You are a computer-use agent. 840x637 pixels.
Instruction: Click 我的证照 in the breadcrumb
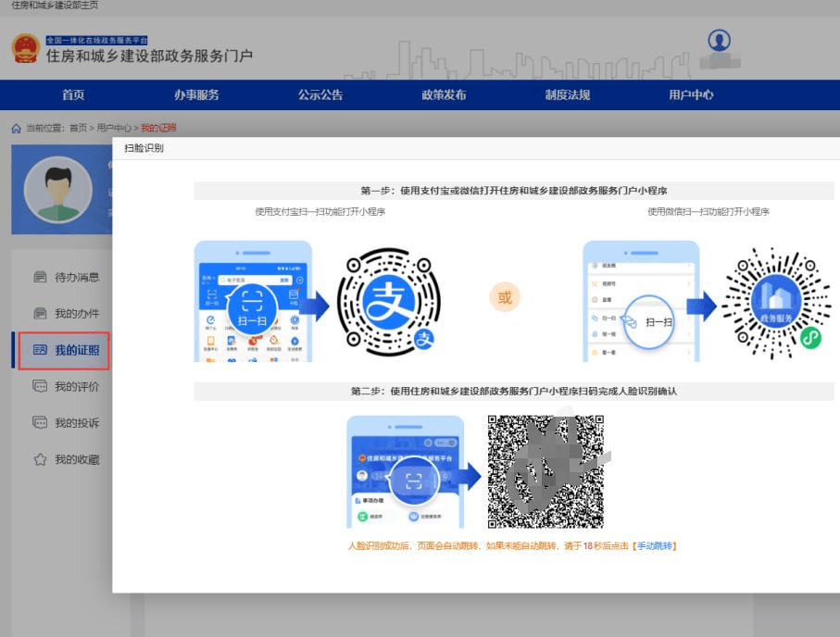click(x=158, y=128)
